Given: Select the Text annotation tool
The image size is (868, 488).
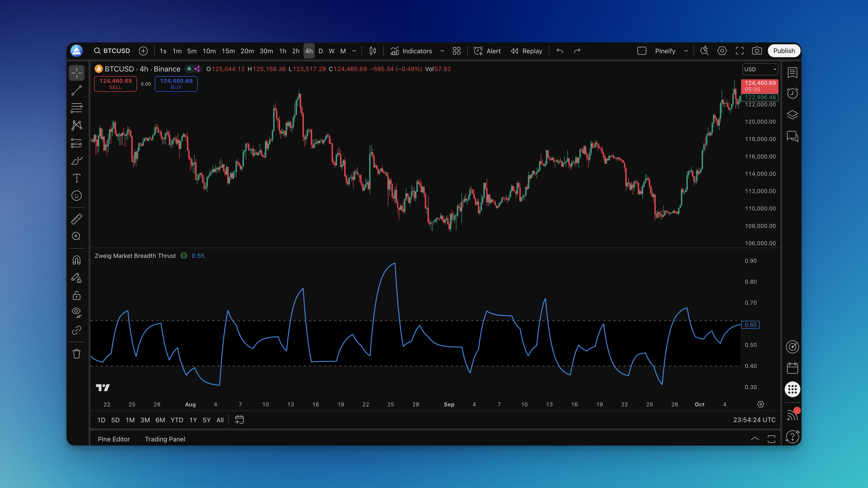Looking at the screenshot, I should coord(77,178).
